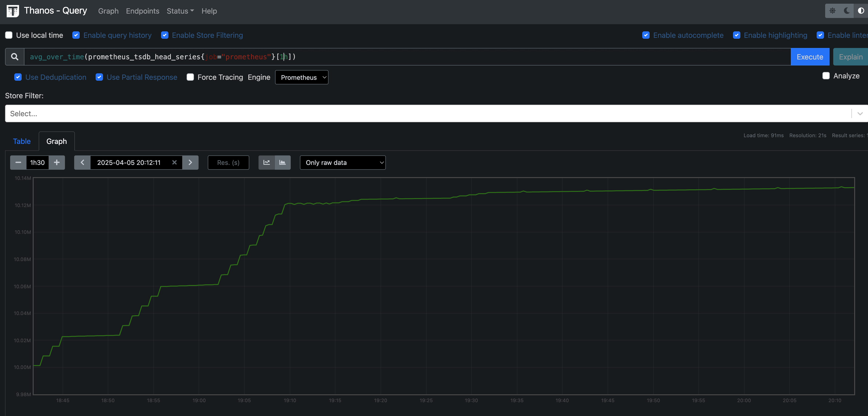Click the magnifier icon beside the query
This screenshot has width=868, height=416.
[x=15, y=57]
